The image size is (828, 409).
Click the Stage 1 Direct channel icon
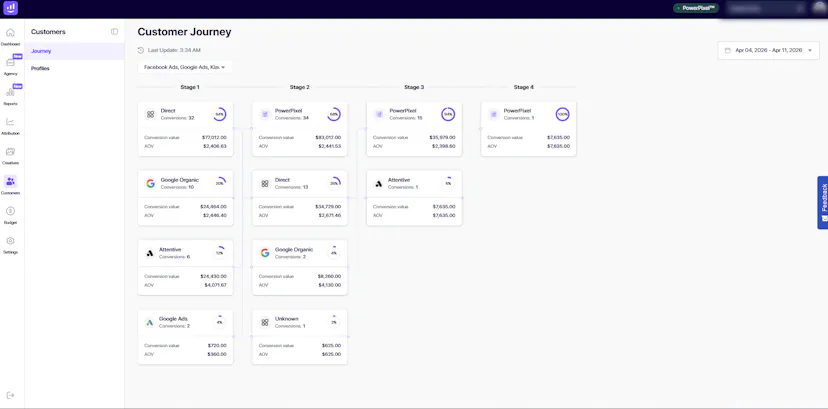[x=150, y=114]
